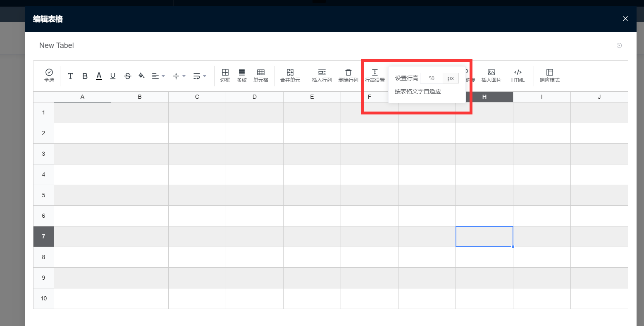This screenshot has height=326, width=644.
Task: Open the 边框 border settings
Action: [x=225, y=75]
